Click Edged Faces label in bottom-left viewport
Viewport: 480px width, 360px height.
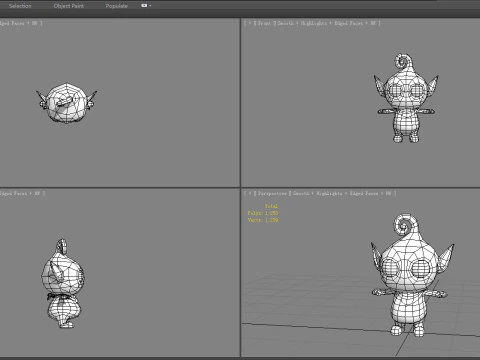point(14,193)
